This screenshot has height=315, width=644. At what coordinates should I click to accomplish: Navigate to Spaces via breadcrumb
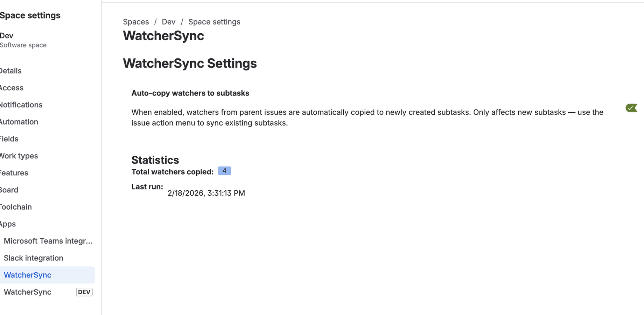pos(136,22)
